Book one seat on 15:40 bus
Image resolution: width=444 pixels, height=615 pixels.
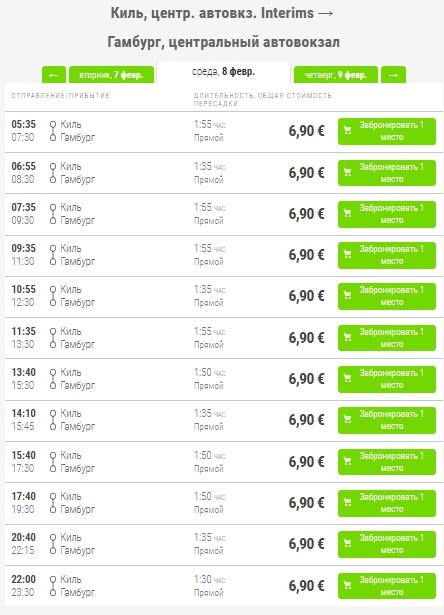[x=387, y=462]
